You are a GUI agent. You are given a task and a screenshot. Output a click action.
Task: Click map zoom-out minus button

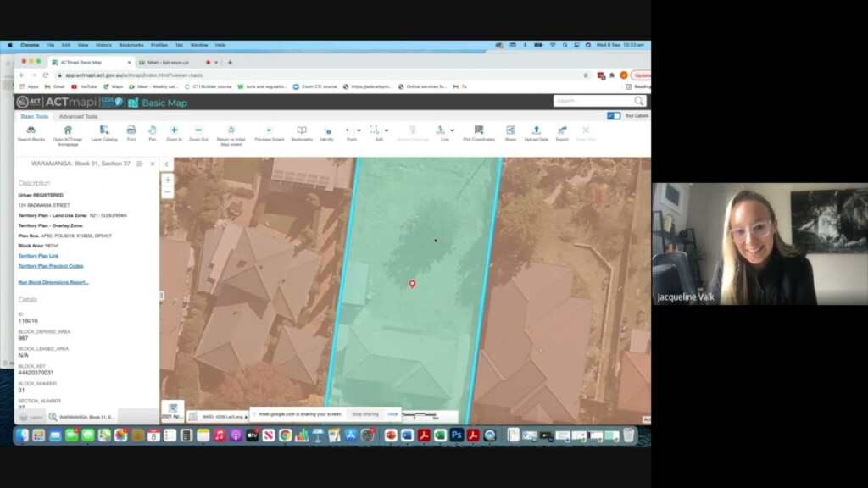168,192
